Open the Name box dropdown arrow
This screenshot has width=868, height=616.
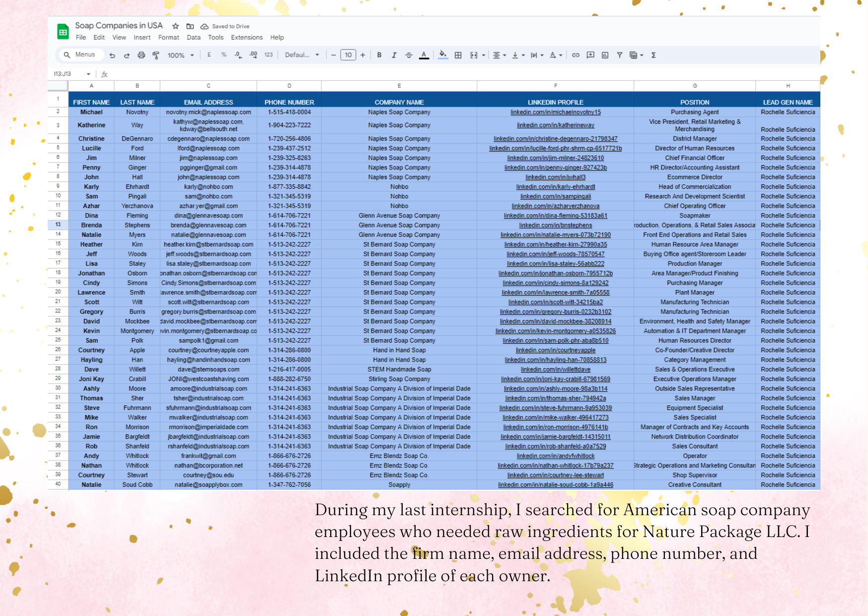coord(88,74)
